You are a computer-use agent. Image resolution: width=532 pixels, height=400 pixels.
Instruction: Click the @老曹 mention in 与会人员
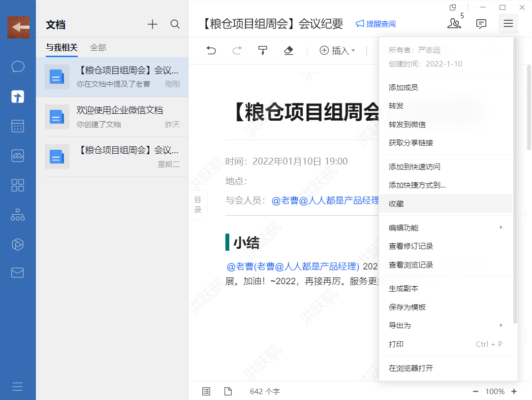click(x=285, y=200)
